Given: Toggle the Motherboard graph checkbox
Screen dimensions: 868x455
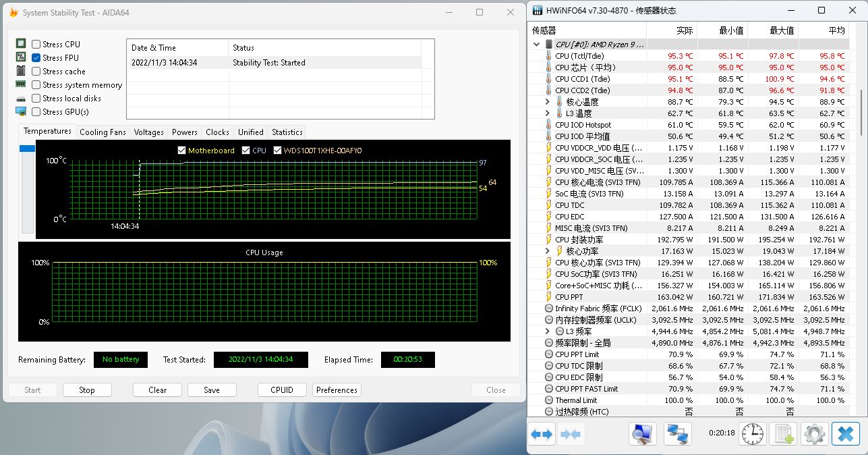Looking at the screenshot, I should 182,151.
